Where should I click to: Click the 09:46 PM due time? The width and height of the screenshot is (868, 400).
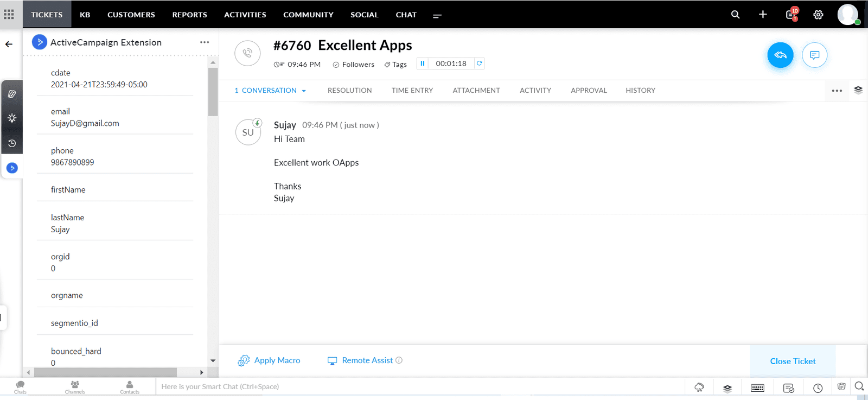[297, 65]
